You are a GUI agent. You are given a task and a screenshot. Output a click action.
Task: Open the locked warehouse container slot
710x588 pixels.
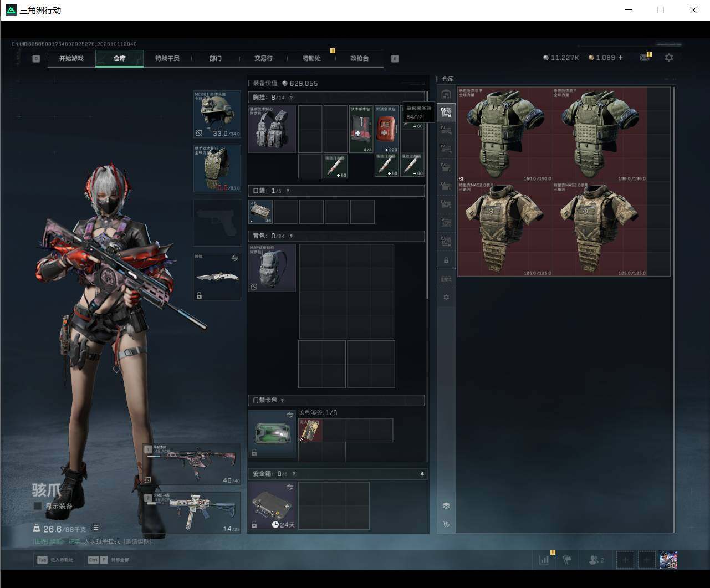coord(446,260)
